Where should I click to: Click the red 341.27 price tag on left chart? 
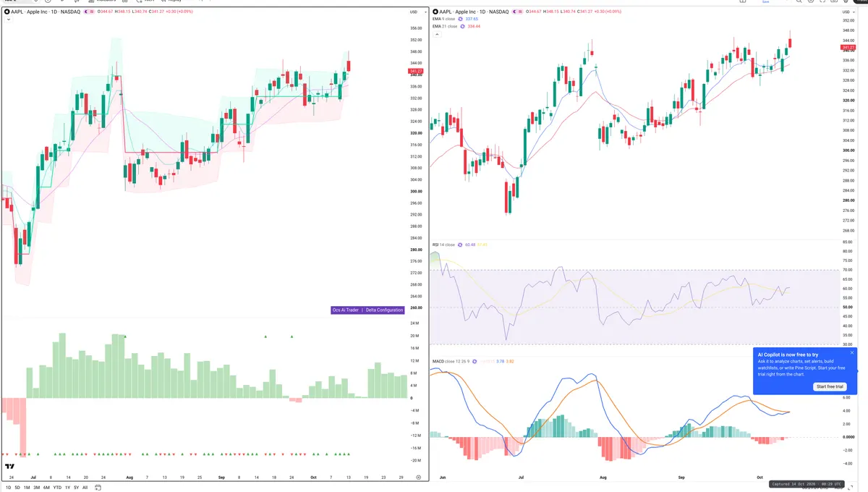tap(417, 71)
